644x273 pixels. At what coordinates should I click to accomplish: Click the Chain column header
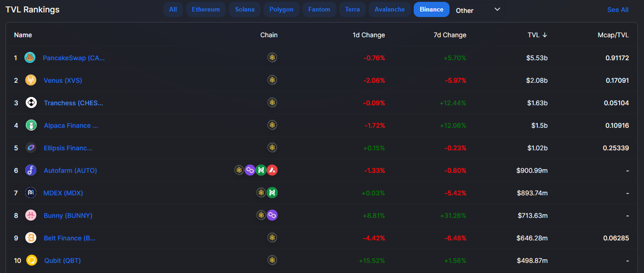[x=269, y=35]
